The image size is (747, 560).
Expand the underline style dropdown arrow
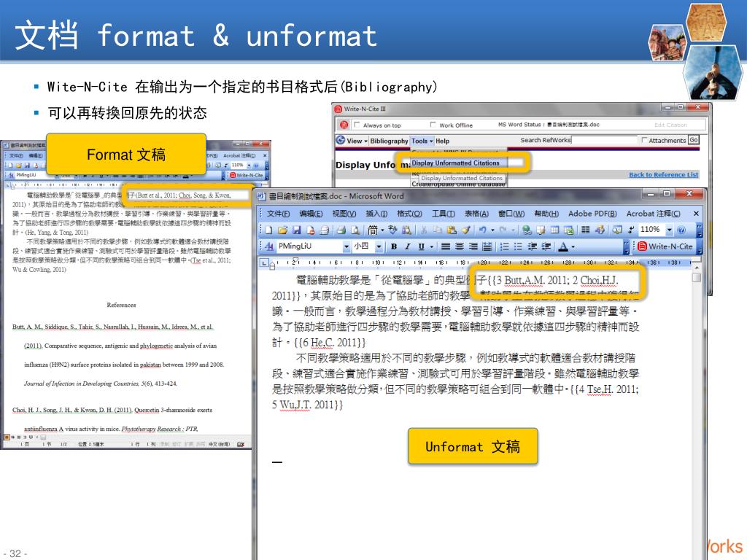tap(432, 246)
